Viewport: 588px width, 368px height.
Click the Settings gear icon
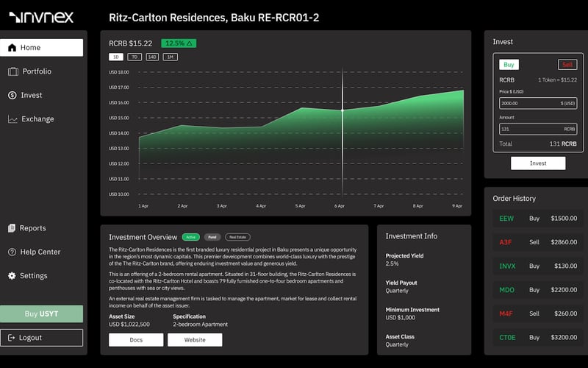[x=12, y=275]
